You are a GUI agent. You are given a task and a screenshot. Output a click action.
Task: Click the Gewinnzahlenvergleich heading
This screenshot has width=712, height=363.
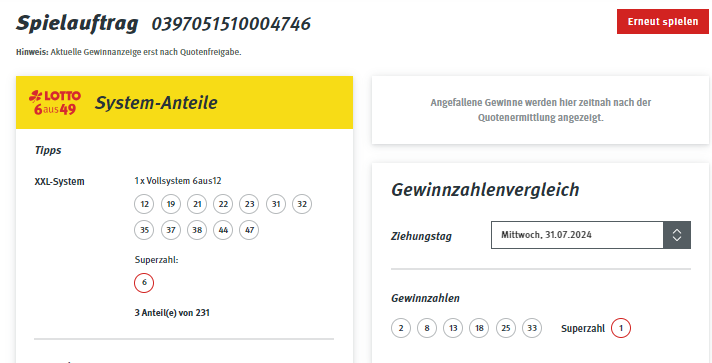tap(485, 190)
